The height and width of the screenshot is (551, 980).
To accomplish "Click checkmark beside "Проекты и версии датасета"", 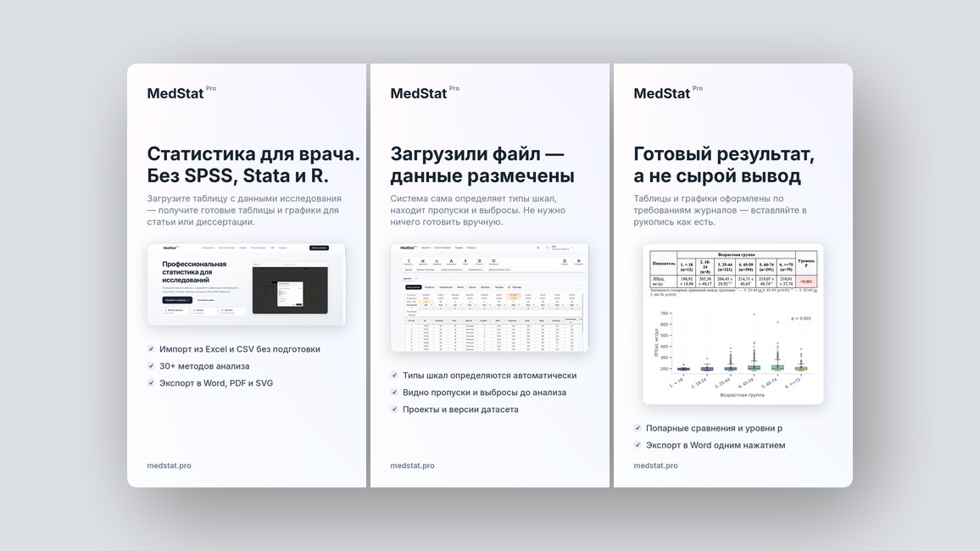I will (x=394, y=409).
